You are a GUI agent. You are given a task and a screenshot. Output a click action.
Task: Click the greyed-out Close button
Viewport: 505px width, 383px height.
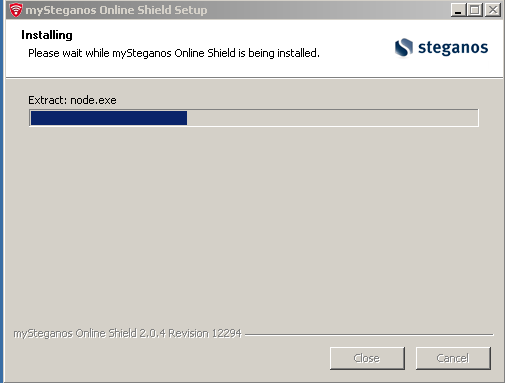coord(367,358)
